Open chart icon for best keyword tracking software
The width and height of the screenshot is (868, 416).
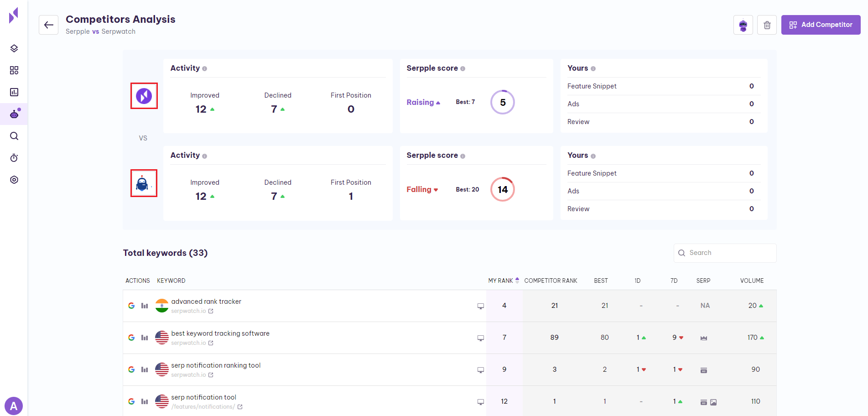pyautogui.click(x=145, y=338)
